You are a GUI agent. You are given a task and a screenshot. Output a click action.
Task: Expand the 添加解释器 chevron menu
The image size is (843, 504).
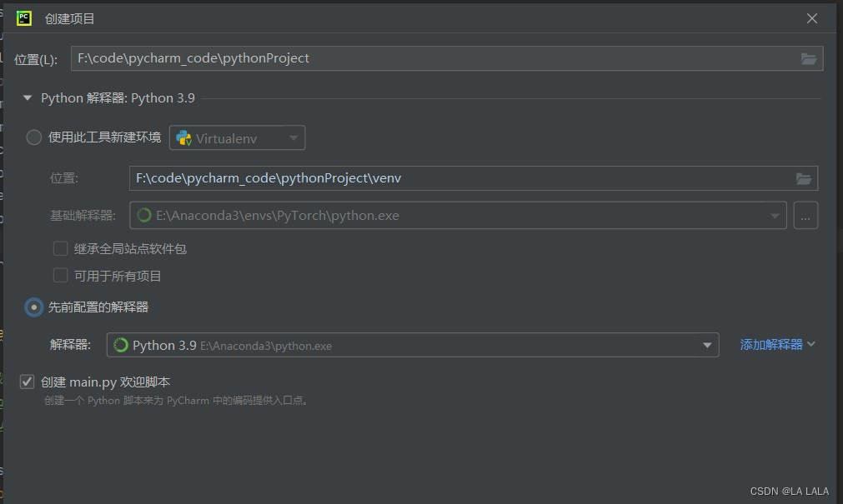pyautogui.click(x=811, y=344)
